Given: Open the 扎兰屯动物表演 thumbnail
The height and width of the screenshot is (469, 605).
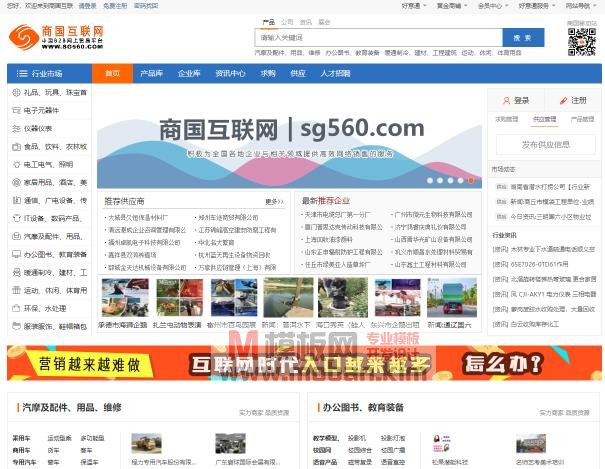Looking at the screenshot, I should [x=179, y=298].
